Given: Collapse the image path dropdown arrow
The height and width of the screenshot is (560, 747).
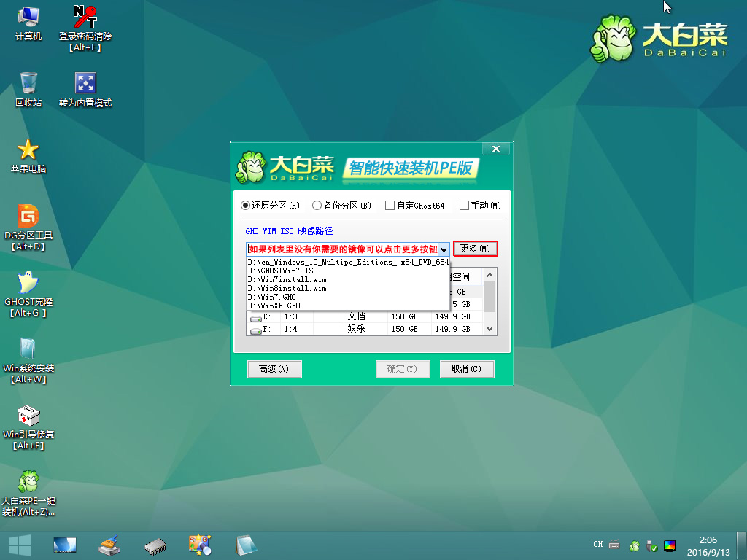Looking at the screenshot, I should [x=444, y=249].
